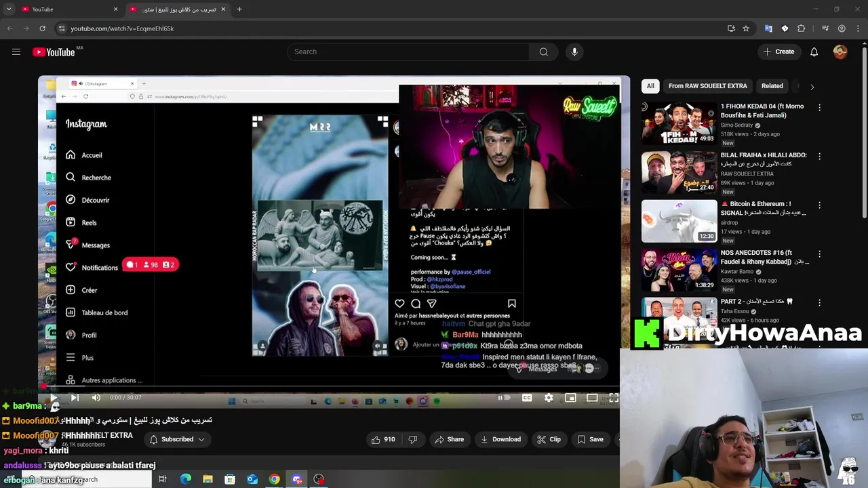This screenshot has height=488, width=868.
Task: Click the install app icon in address bar
Action: [731, 28]
